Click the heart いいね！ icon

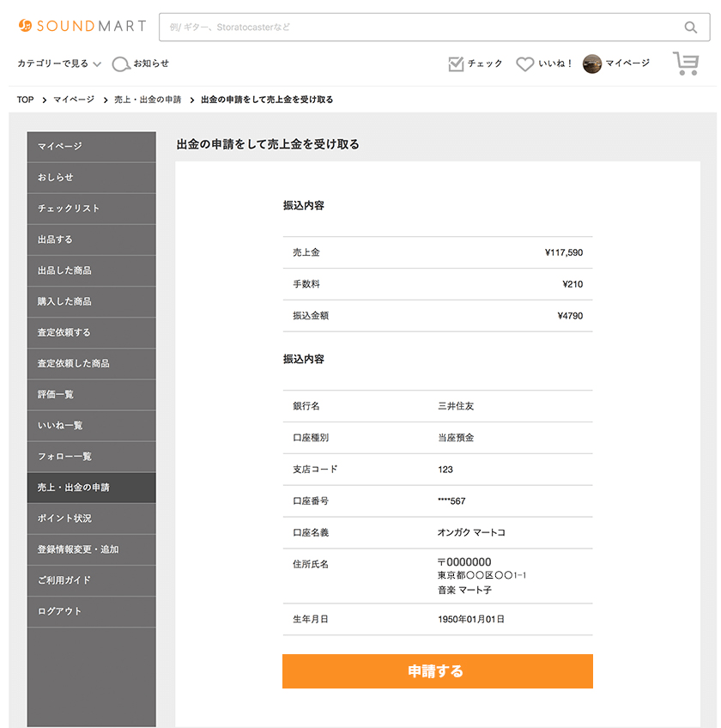(x=524, y=64)
